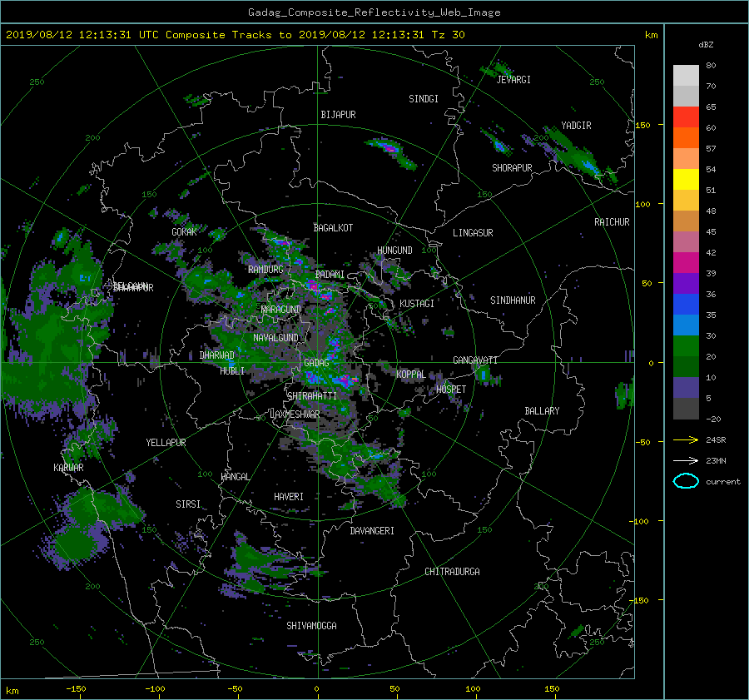This screenshot has width=749, height=700.
Task: Click the HAVERI label
Action: 289,497
